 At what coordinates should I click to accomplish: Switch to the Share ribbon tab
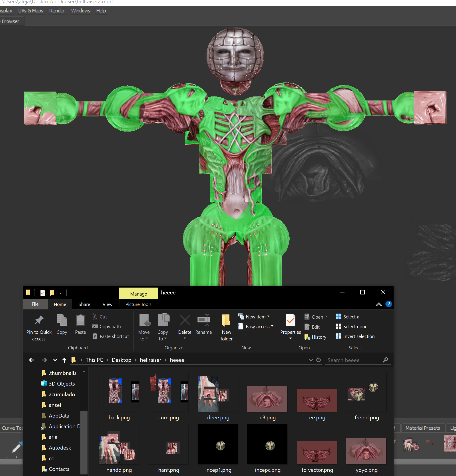84,304
